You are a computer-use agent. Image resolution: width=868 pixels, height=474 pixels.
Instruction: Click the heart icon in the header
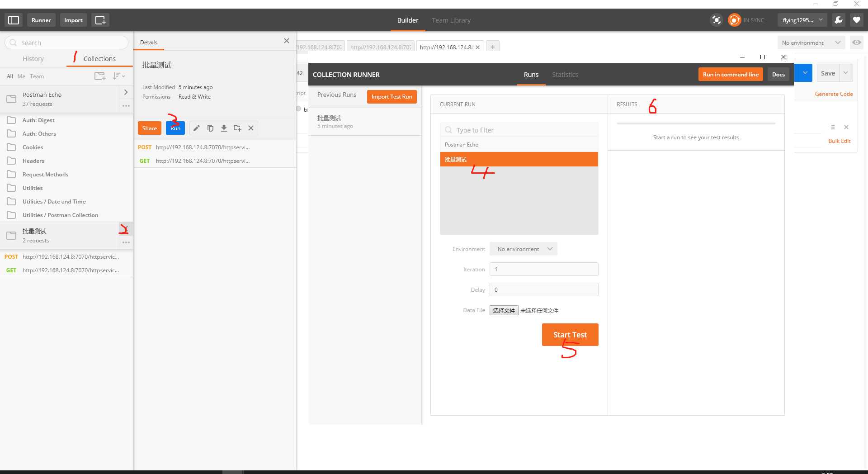(857, 20)
